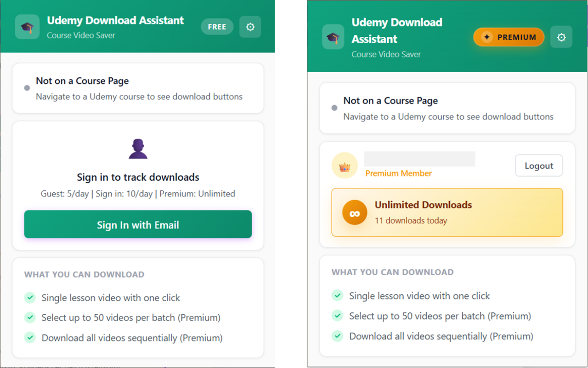Click 'Navigate to a Udemy course' text in FREE panel
The width and height of the screenshot is (588, 368).
pos(139,97)
